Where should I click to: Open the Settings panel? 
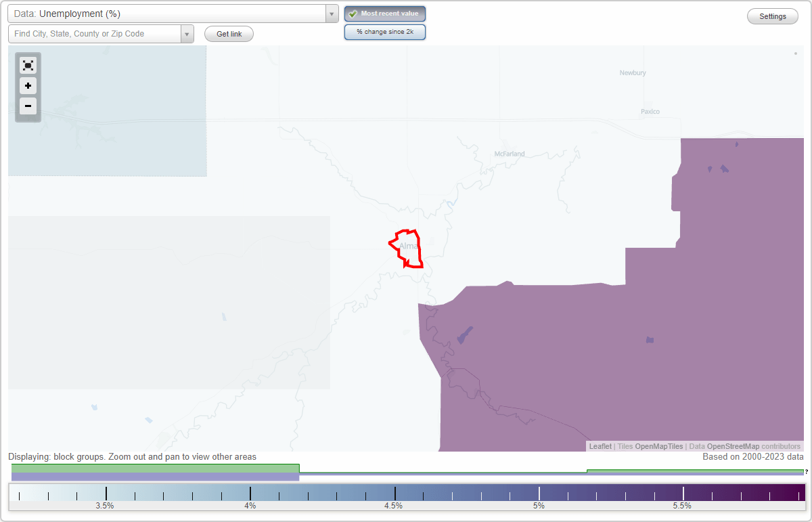point(772,16)
